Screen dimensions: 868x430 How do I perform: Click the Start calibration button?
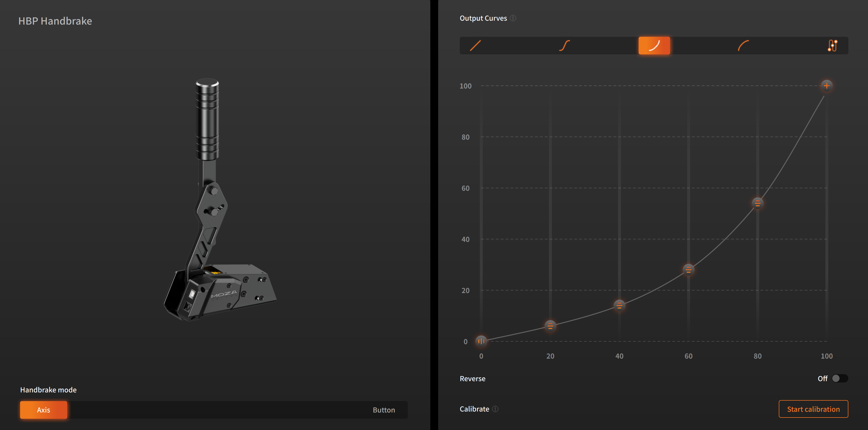pos(813,409)
